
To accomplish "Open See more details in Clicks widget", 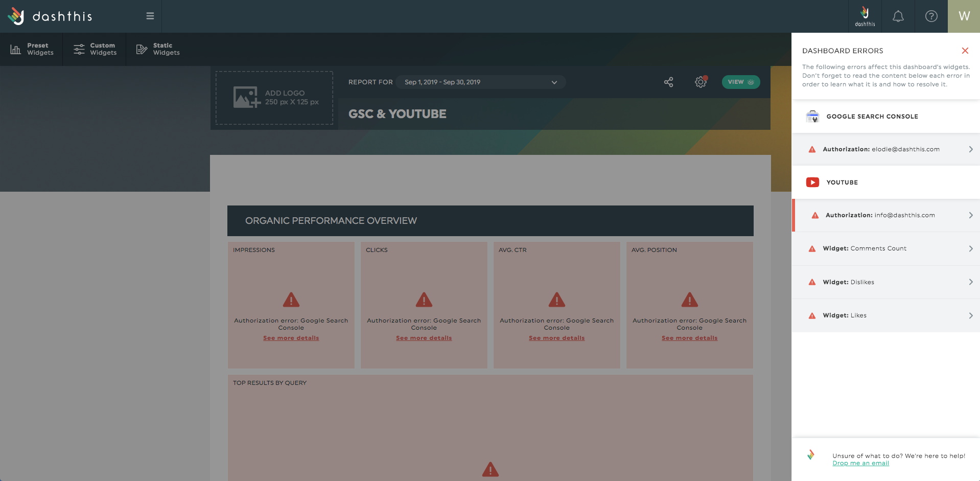I will [x=424, y=338].
